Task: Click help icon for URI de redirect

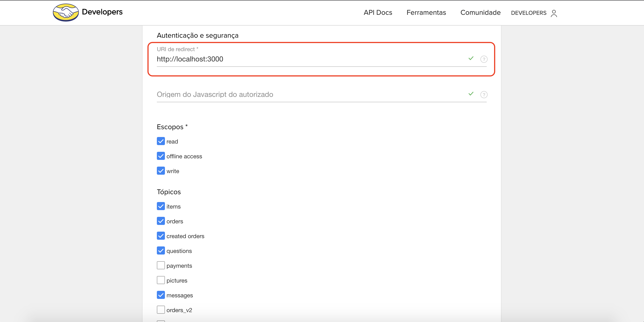Action: tap(484, 59)
